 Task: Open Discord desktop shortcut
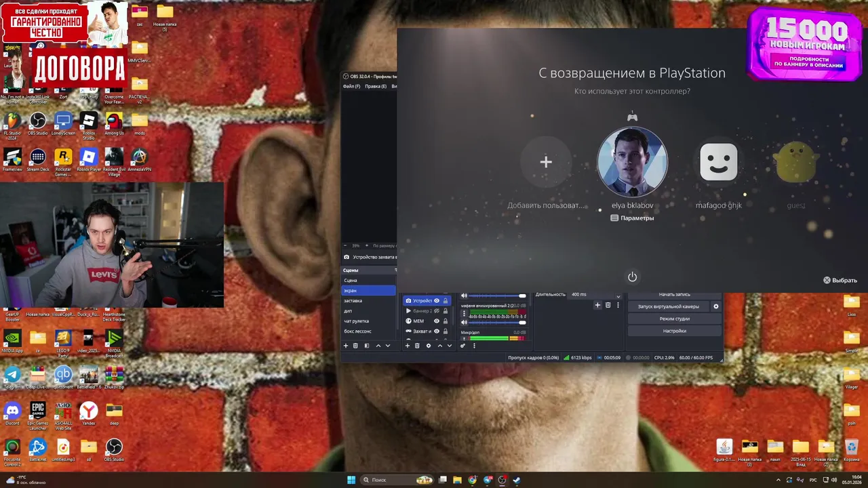(12, 413)
